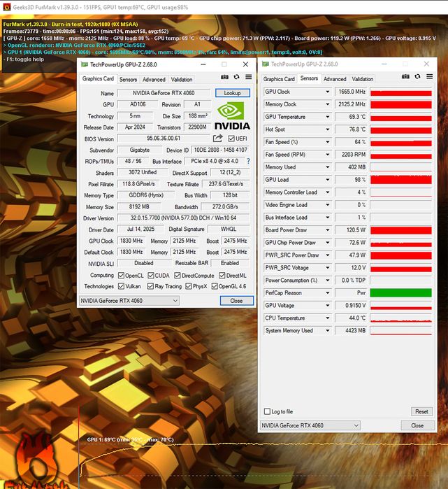Screen dimensions: 448x489
Task: Toggle the UEFI checkbox
Action: coord(231,138)
